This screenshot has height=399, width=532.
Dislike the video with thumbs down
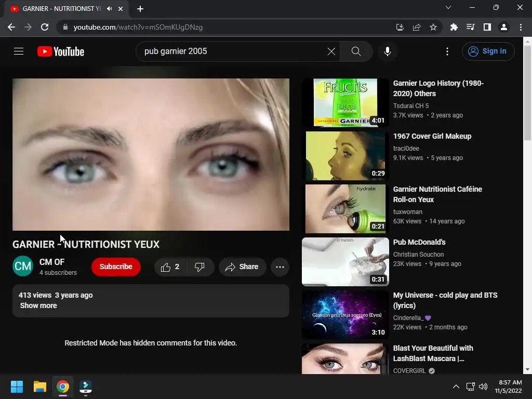pyautogui.click(x=200, y=267)
